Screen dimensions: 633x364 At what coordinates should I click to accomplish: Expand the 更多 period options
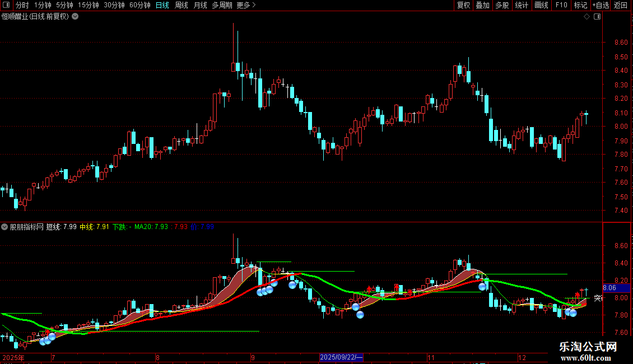click(x=246, y=5)
